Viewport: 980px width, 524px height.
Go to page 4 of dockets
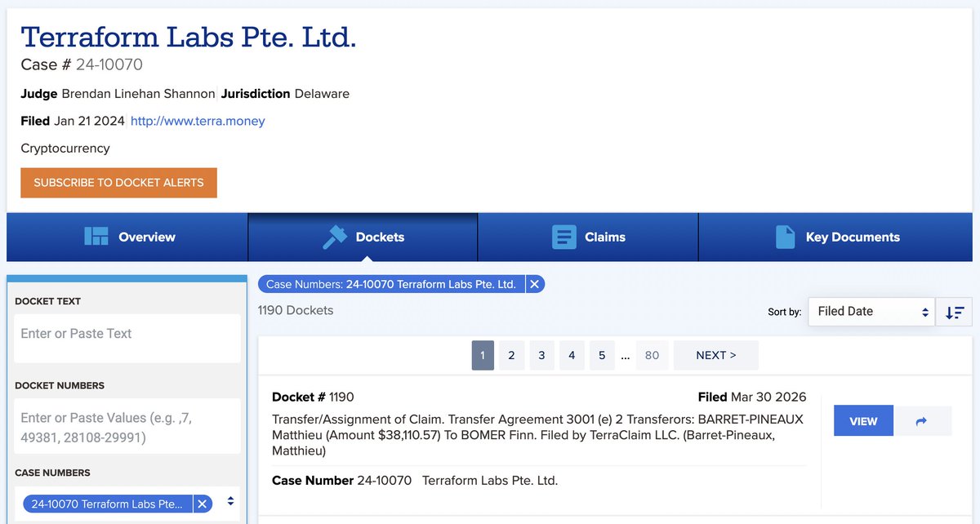572,355
